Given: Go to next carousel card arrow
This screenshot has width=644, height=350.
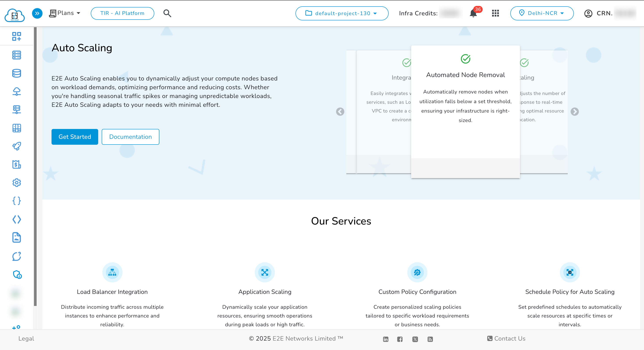Looking at the screenshot, I should [x=575, y=112].
